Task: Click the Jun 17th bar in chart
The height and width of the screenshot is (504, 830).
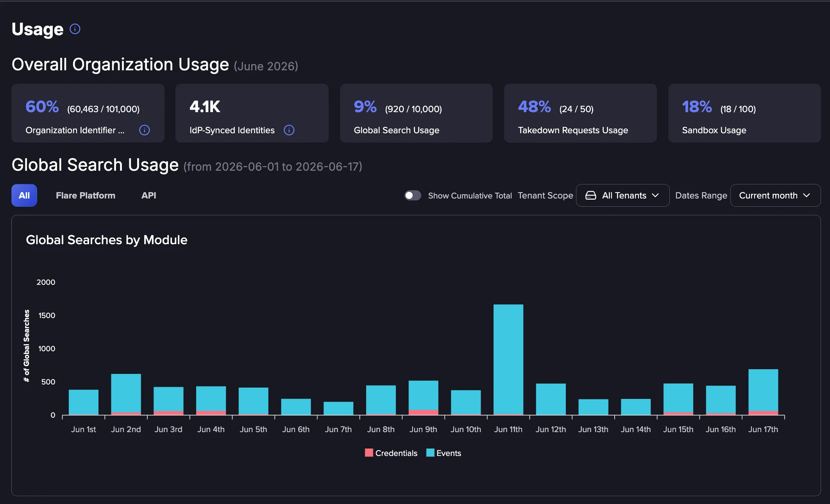Action: [763, 392]
